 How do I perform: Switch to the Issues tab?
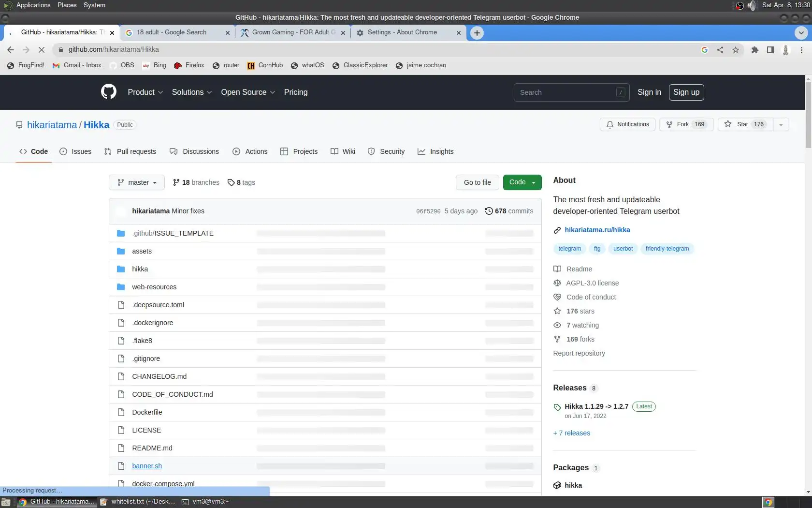[x=75, y=151]
